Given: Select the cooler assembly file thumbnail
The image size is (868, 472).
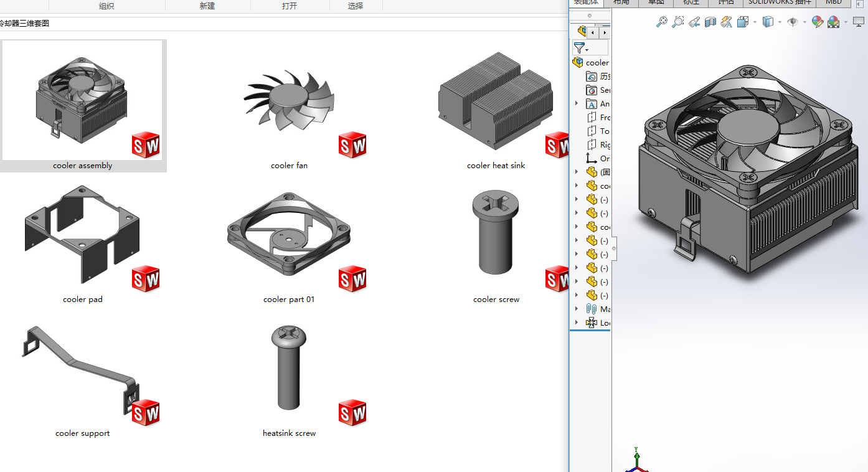Looking at the screenshot, I should (x=83, y=100).
